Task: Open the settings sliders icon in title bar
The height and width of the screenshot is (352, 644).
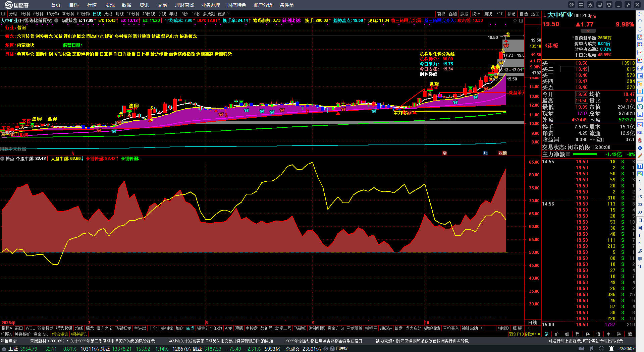Action: 581,5
